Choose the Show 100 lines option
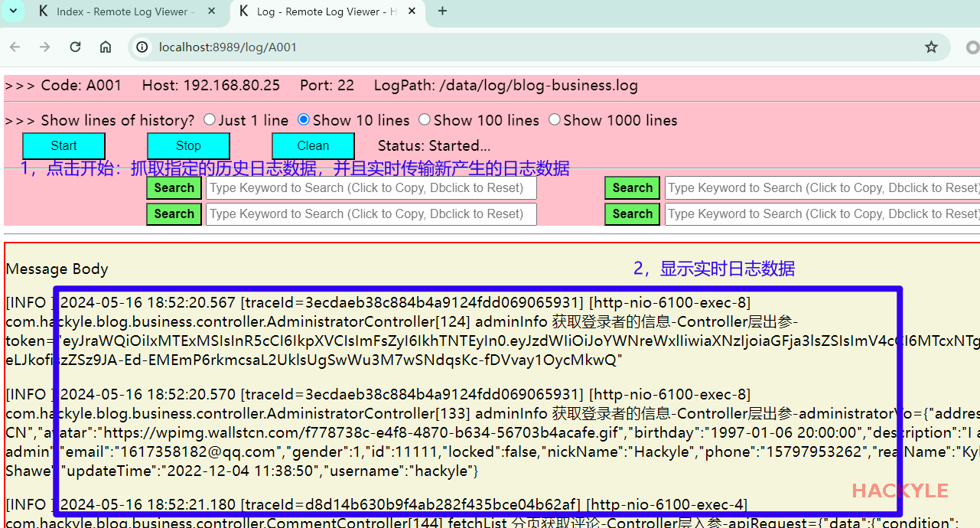This screenshot has height=528, width=980. [x=425, y=119]
